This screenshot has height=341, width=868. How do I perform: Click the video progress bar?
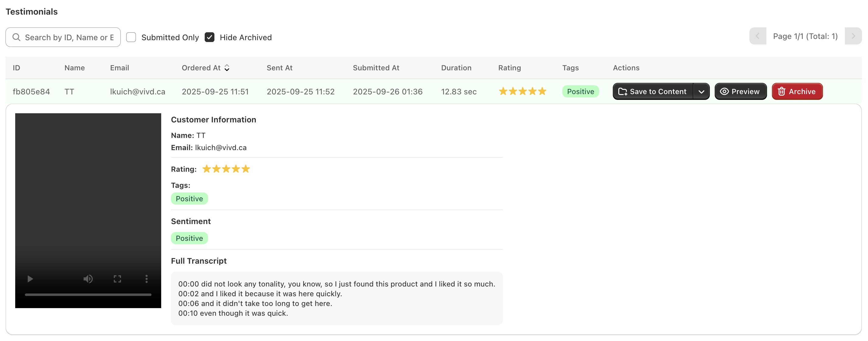[88, 294]
